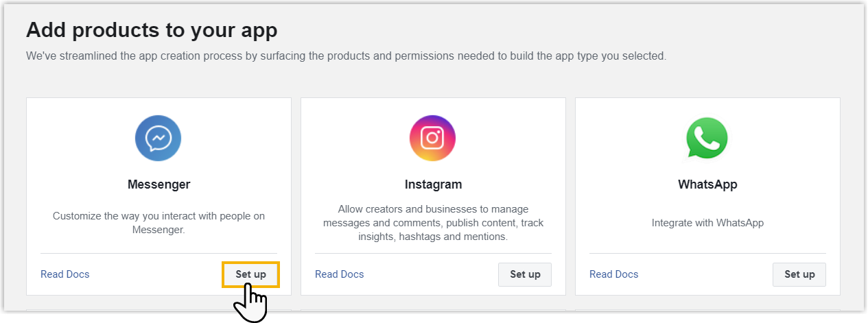
Task: Click the Messenger chat bubble icon
Action: point(159,139)
